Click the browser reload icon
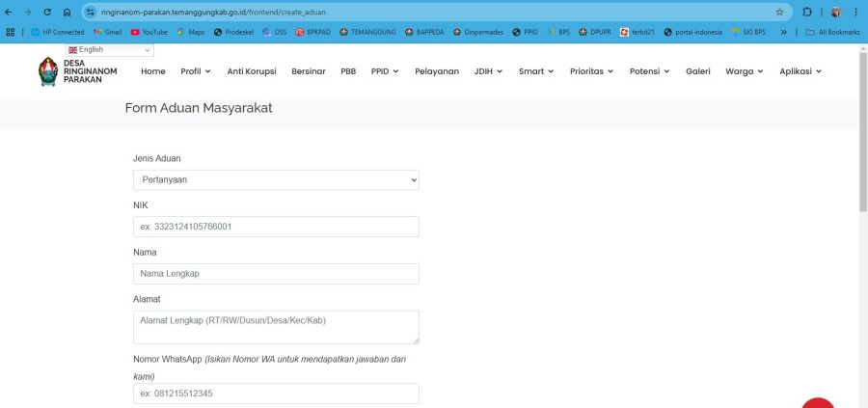 (47, 12)
